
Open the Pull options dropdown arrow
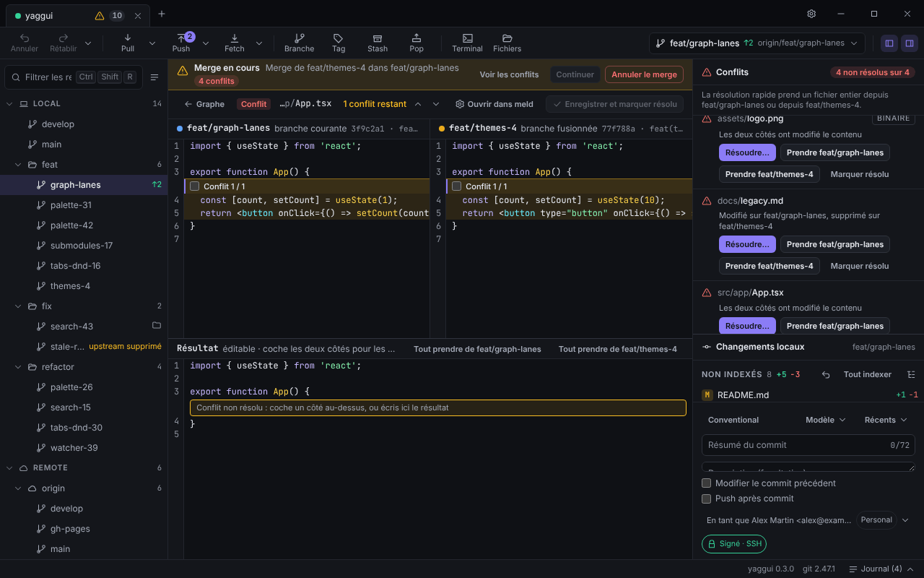pos(152,43)
